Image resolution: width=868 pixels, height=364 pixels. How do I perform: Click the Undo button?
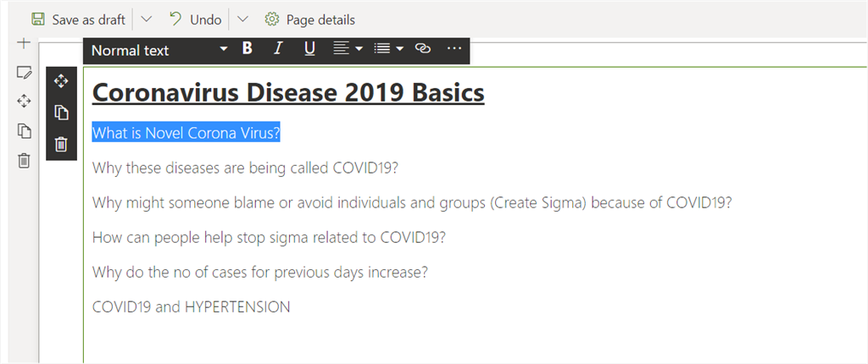(x=195, y=19)
